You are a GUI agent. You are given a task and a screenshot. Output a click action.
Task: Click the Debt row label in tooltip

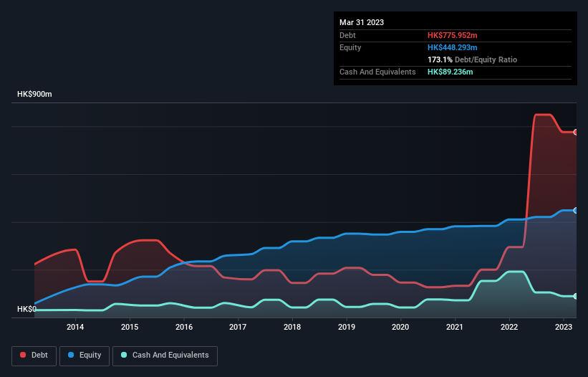click(347, 35)
